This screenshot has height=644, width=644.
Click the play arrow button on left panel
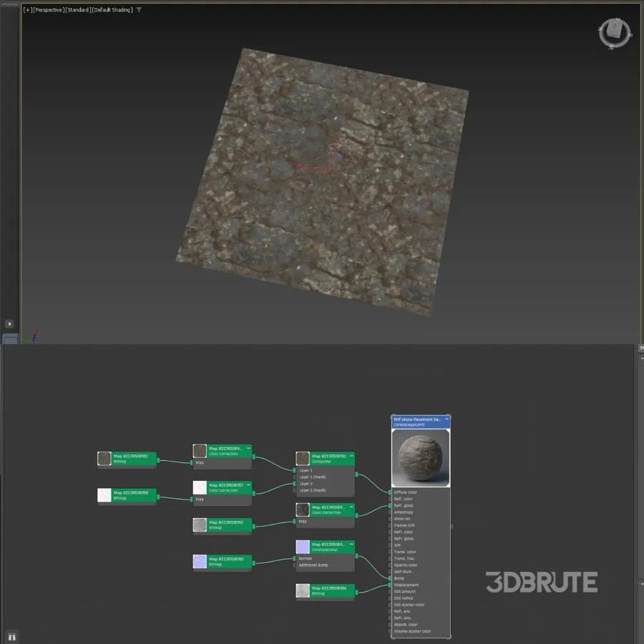tap(9, 323)
